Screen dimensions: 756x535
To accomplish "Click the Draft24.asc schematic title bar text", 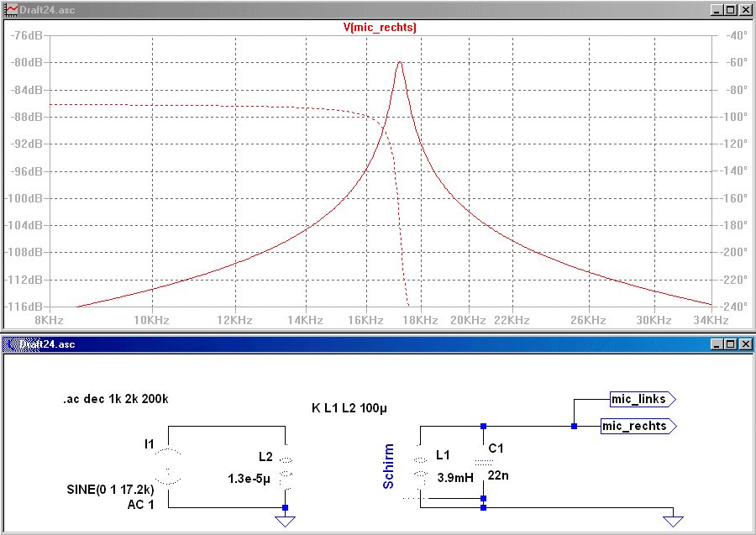I will (x=47, y=344).
